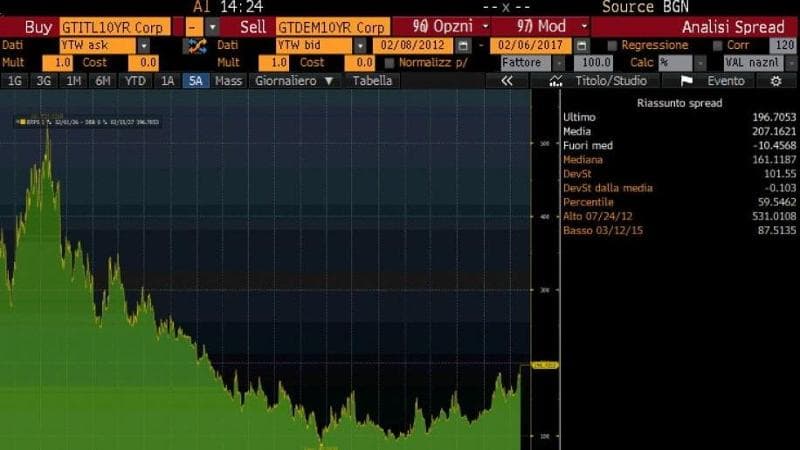The image size is (800, 450).
Task: Toggle the Corr checkbox
Action: coord(717,45)
